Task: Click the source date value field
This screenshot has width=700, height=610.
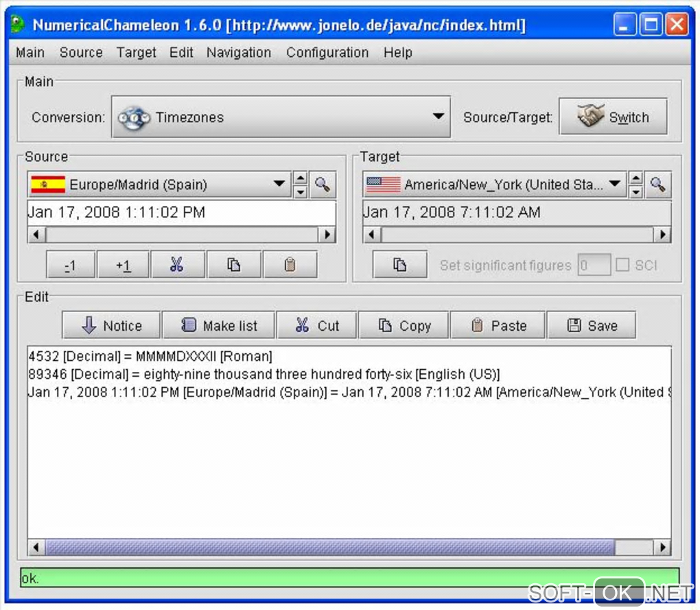Action: point(181,213)
